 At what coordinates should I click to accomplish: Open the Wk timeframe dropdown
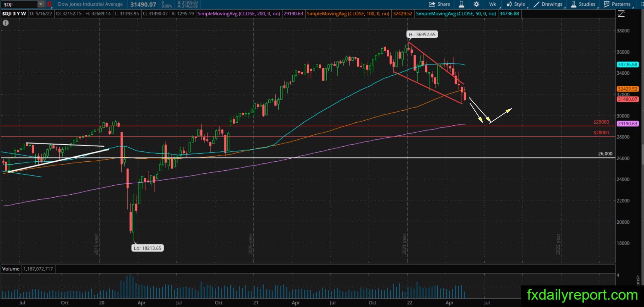coord(493,4)
